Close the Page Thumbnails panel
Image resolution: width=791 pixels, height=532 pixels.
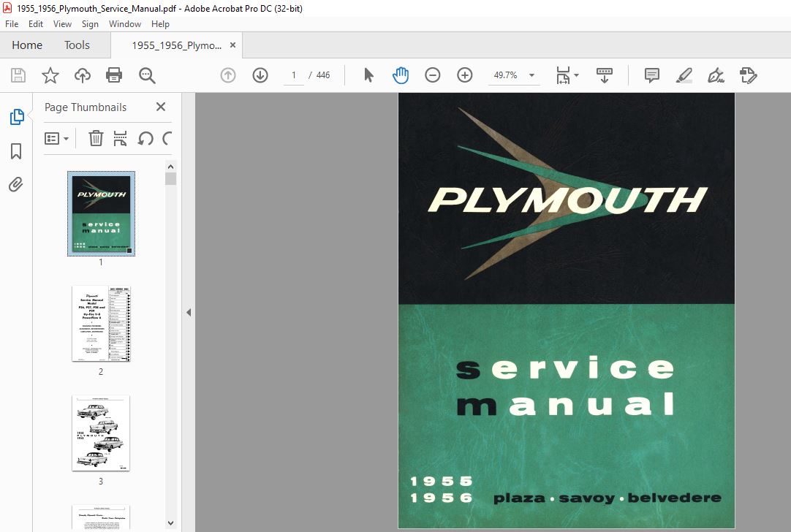click(x=161, y=107)
